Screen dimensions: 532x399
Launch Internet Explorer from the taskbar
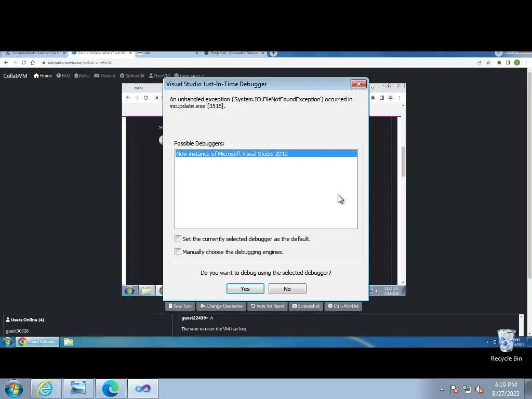click(45, 389)
